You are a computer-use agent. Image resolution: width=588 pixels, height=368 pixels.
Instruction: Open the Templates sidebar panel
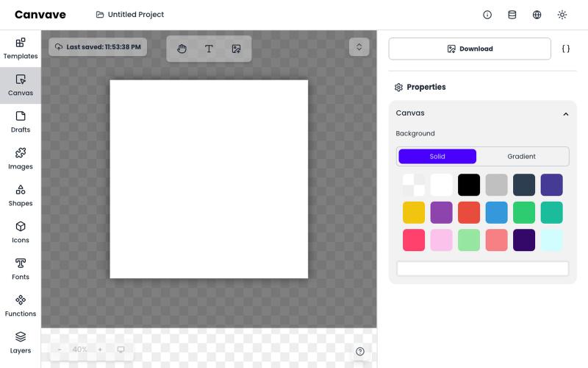pyautogui.click(x=21, y=49)
